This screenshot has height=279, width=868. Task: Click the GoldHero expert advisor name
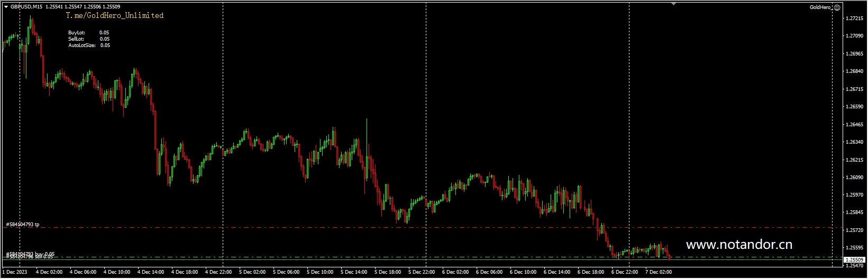821,7
